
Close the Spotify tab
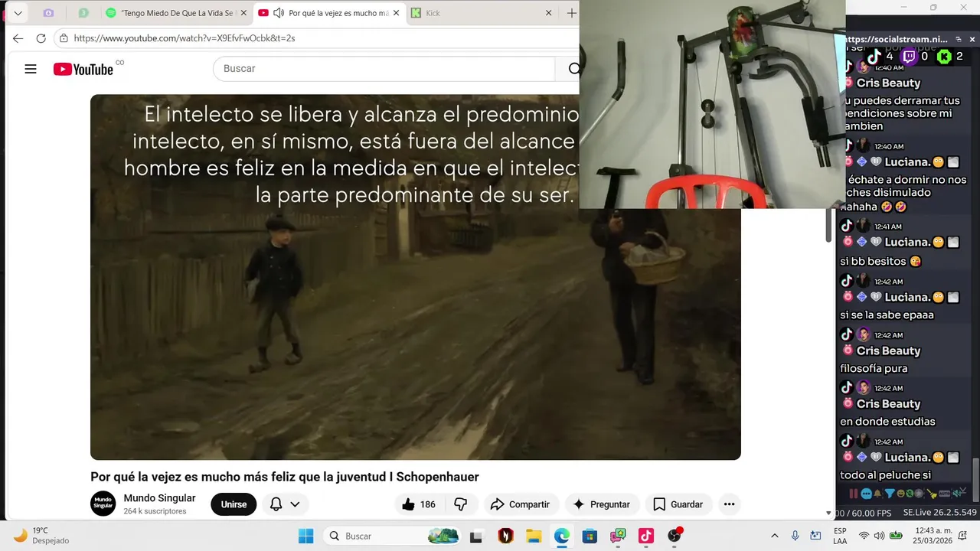[x=243, y=13]
